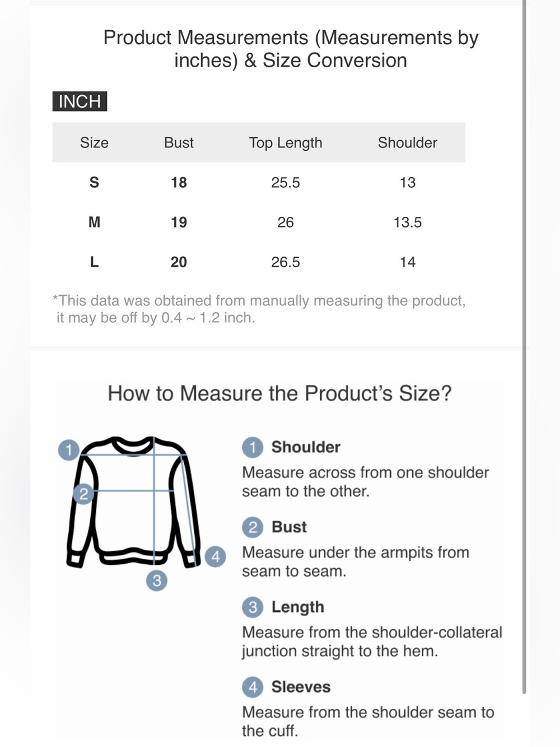Click the circle 4 icon beside Sleeves heading
The image size is (560, 747).
tap(253, 687)
